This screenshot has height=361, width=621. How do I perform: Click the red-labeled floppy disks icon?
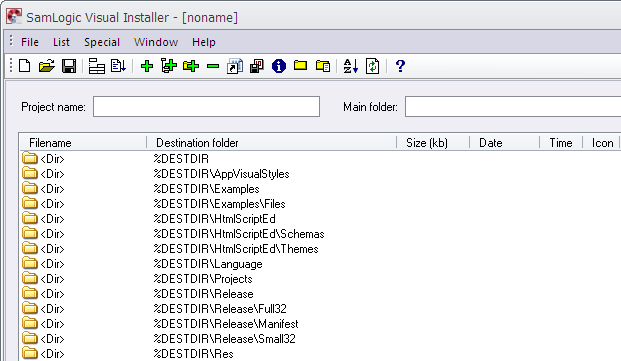point(257,66)
